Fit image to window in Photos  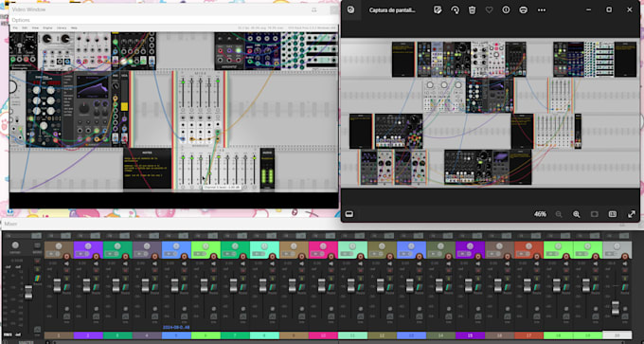point(595,214)
